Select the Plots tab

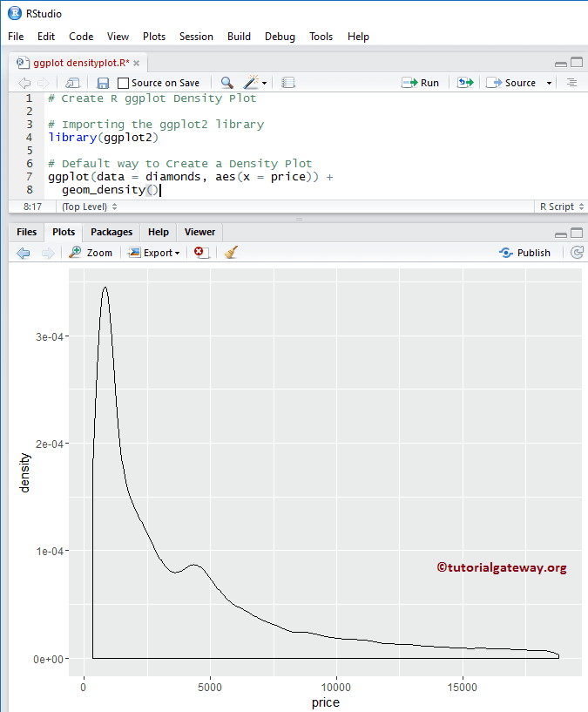click(64, 232)
